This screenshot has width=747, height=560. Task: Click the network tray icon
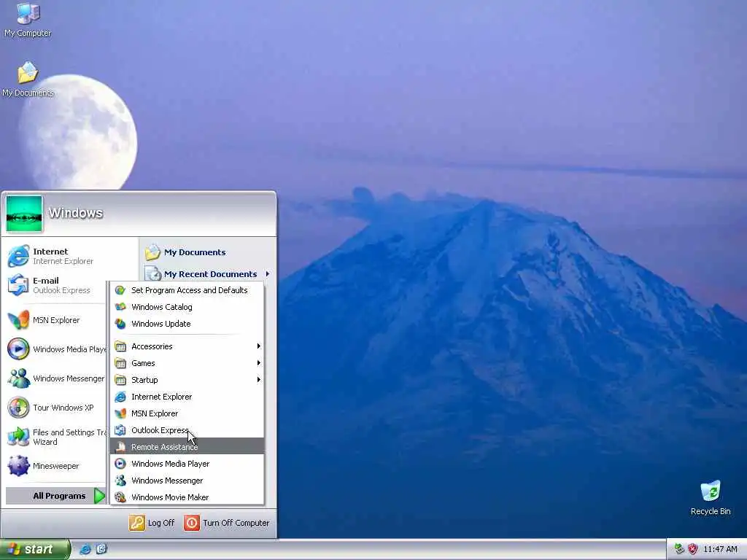[x=679, y=549]
